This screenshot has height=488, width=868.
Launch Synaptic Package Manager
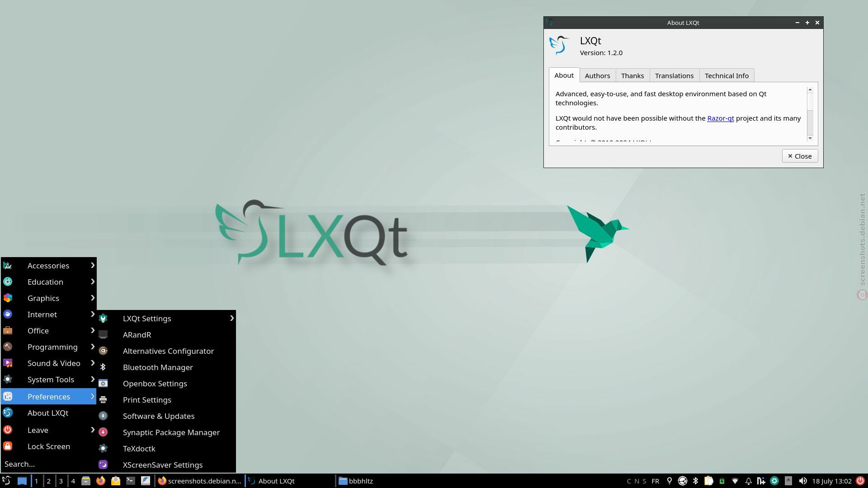tap(166, 432)
